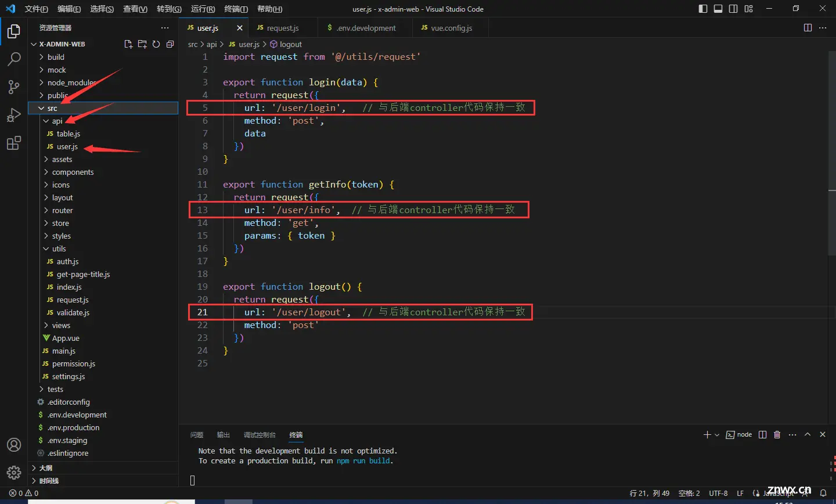Open the 文件(F) menu
This screenshot has height=504, width=836.
point(36,9)
